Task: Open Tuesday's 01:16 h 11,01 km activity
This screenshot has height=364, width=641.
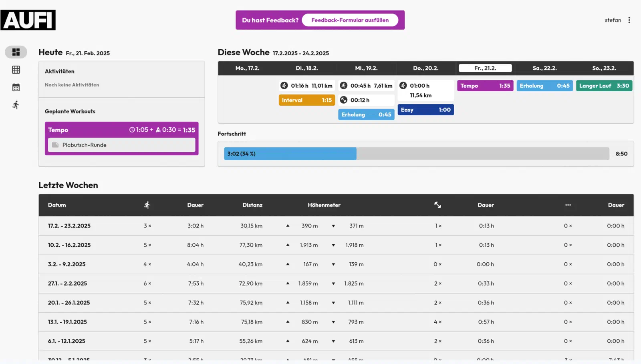Action: pos(307,86)
